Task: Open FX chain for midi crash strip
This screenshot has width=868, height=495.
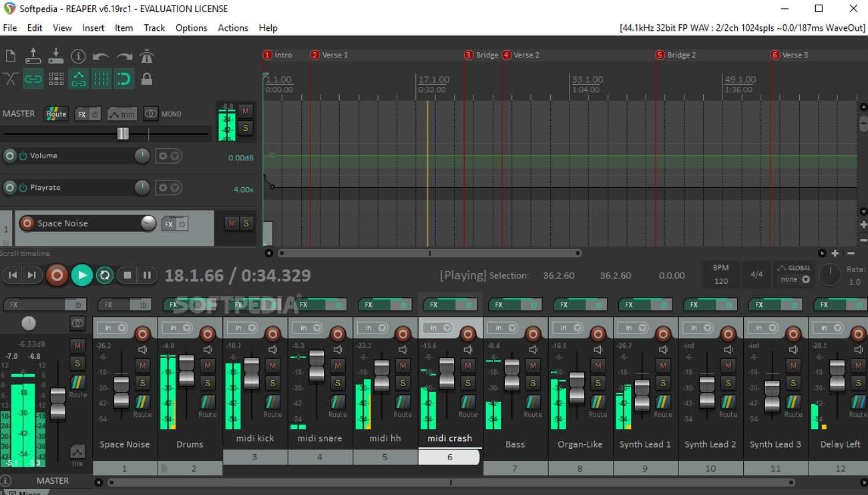Action: pos(433,305)
